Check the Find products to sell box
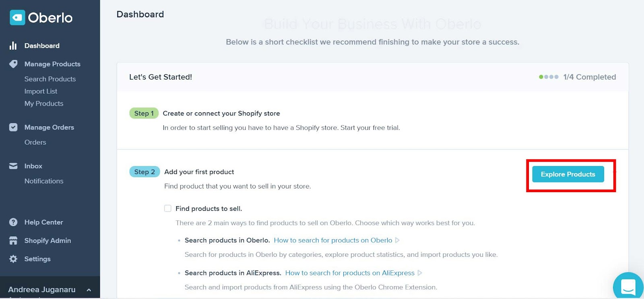 [x=168, y=209]
